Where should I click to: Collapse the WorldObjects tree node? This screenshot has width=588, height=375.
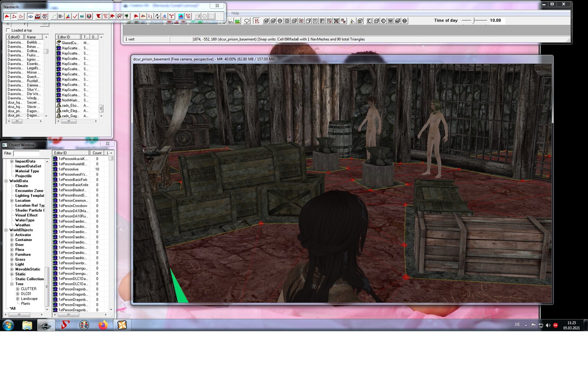point(6,230)
